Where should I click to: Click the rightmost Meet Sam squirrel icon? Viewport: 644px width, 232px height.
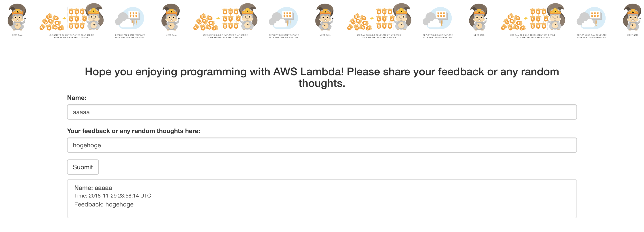(633, 17)
